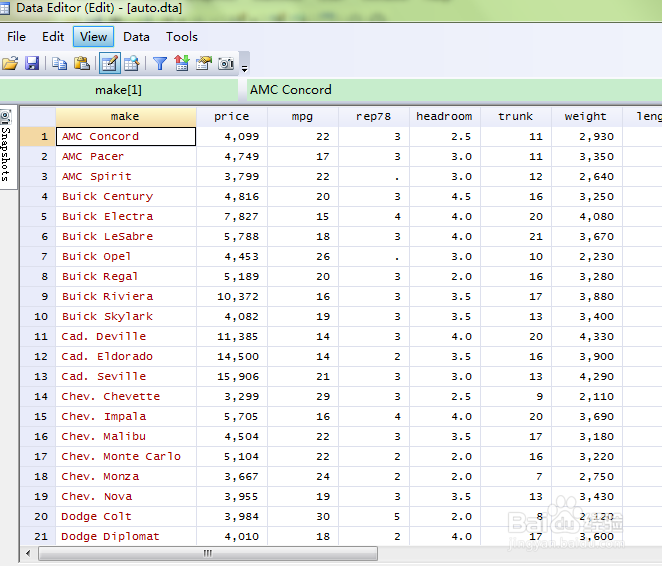Click the Chev. Monte Carlo cell

pos(126,457)
